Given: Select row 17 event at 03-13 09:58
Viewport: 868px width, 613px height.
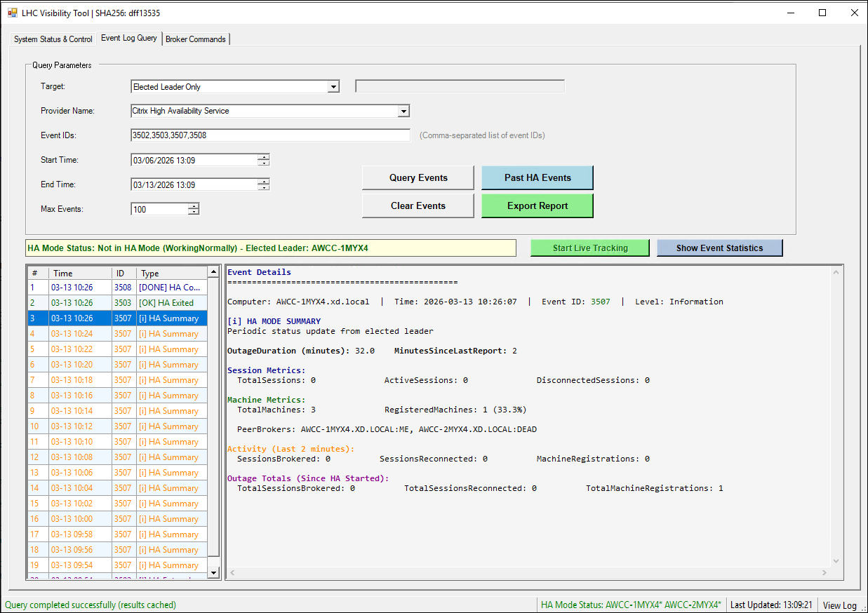Looking at the screenshot, I should [117, 534].
